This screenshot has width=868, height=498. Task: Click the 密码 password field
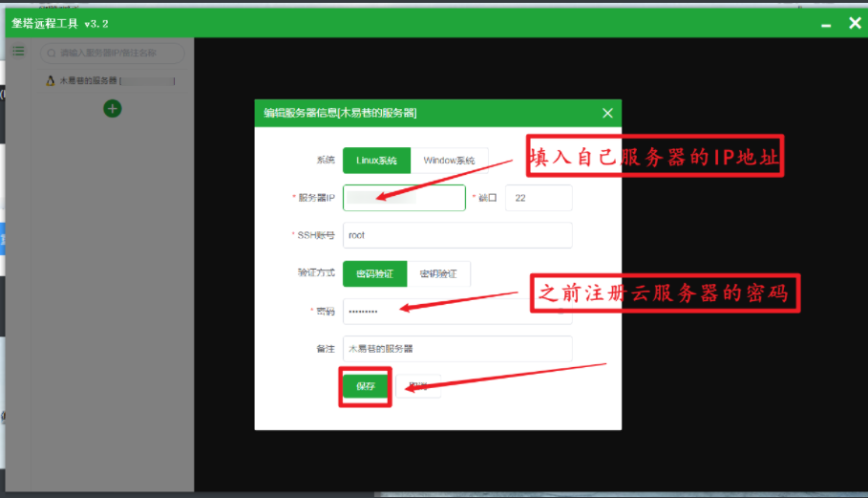click(x=457, y=312)
